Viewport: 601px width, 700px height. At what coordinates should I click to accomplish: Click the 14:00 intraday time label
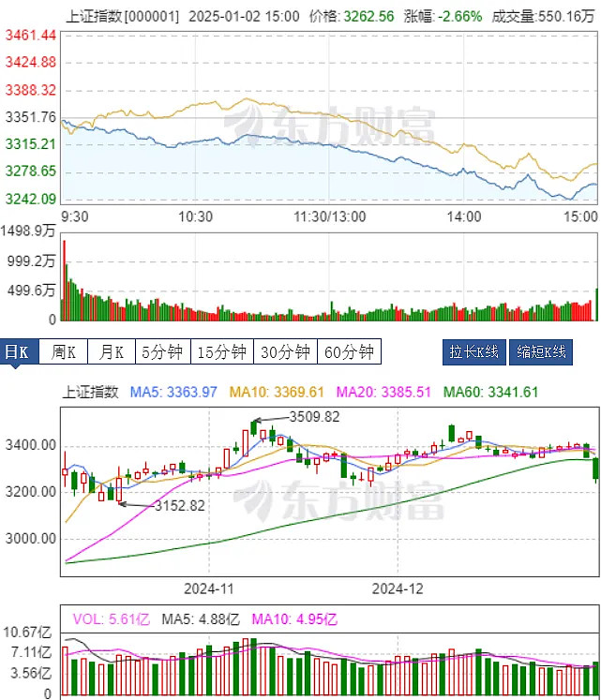coord(464,216)
